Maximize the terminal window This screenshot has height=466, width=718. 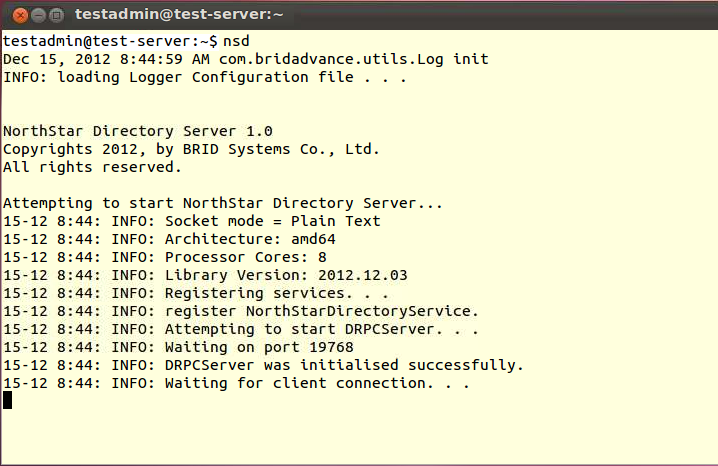pos(55,15)
